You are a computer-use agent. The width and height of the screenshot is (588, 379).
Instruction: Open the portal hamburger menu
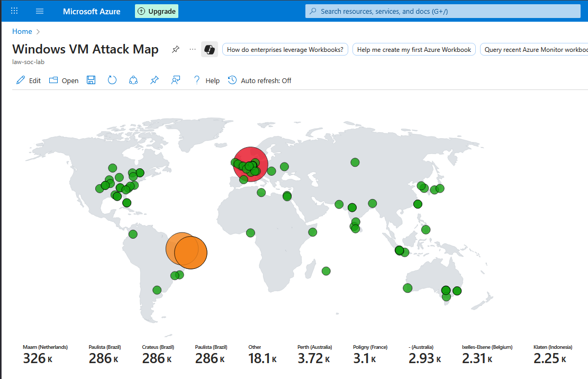[39, 11]
